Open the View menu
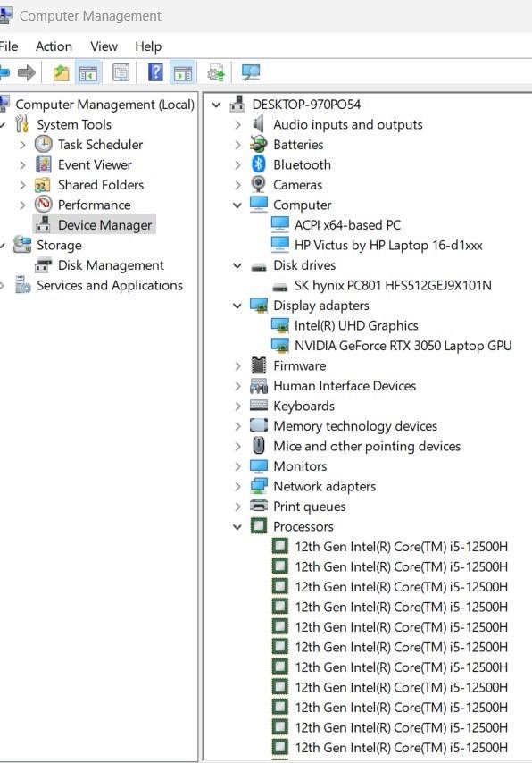Screen dimensions: 532x763 point(104,46)
